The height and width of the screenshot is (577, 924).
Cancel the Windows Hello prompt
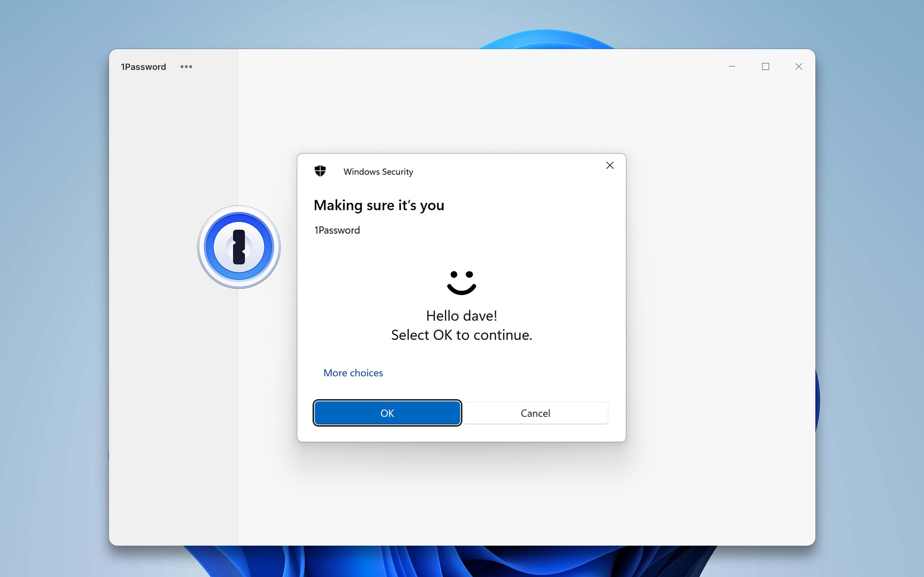[535, 413]
